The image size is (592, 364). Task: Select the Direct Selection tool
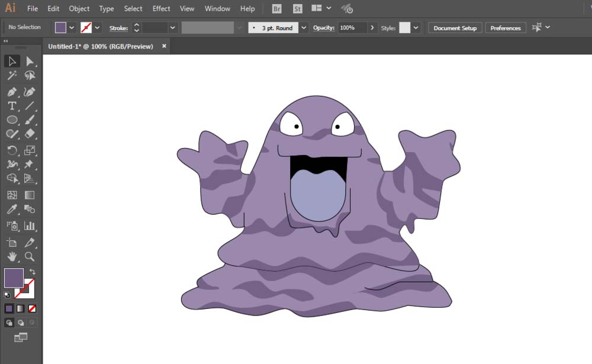[30, 61]
